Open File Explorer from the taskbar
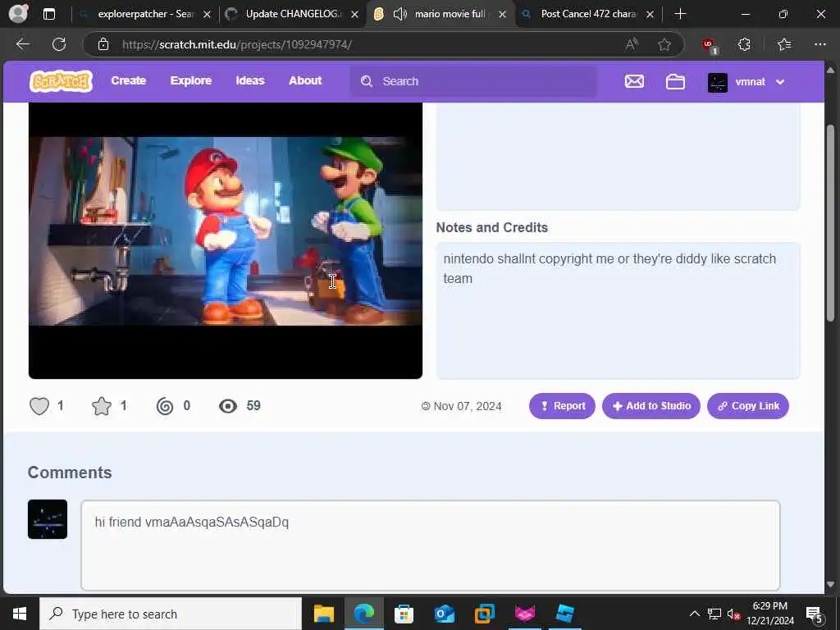The image size is (840, 630). 323,614
